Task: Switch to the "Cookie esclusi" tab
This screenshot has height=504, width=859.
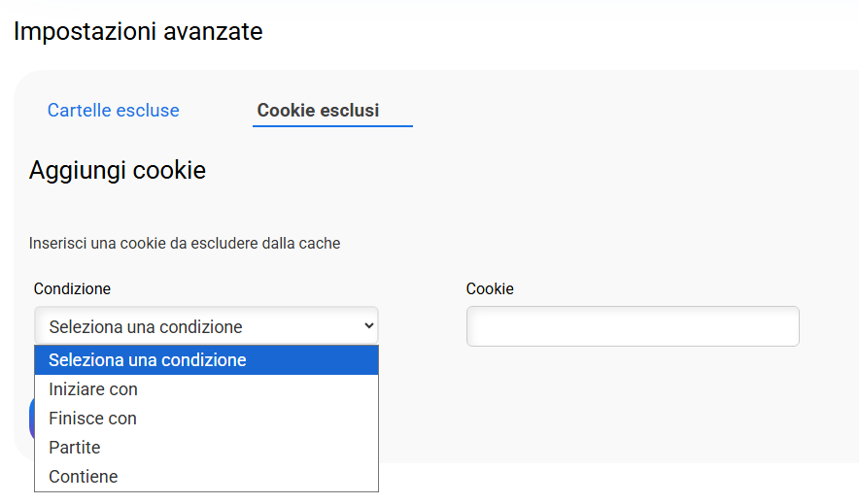Action: (318, 111)
